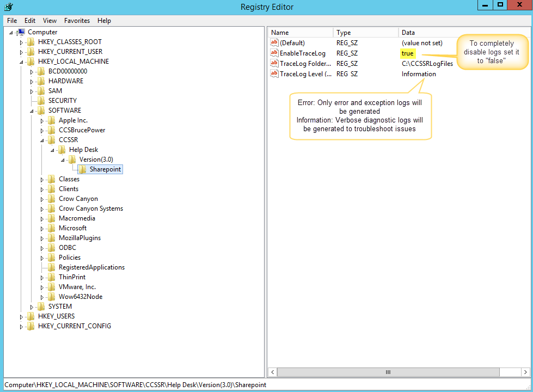Click the Computer icon in the tree
Viewport: 533px width, 392px height.
(x=21, y=32)
